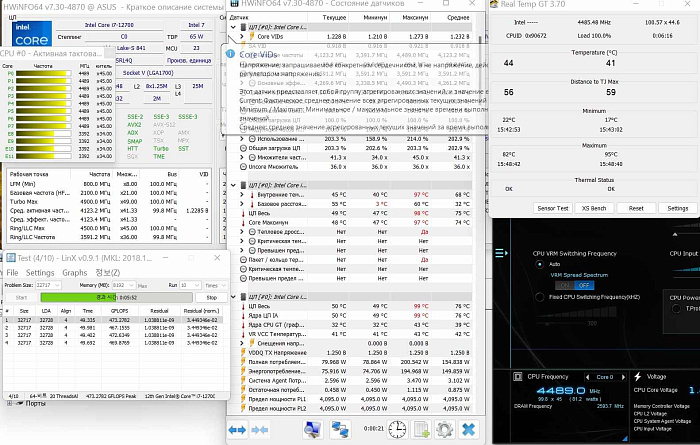Open the times unit dropdown in LinX
Viewport: 700px width, 445px height.
click(x=223, y=285)
